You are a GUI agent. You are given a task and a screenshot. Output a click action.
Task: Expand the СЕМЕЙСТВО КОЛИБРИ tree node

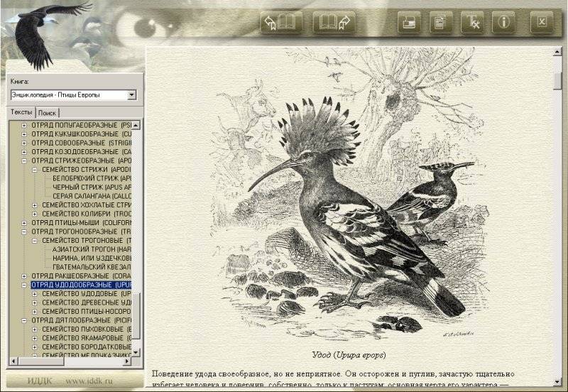point(34,213)
